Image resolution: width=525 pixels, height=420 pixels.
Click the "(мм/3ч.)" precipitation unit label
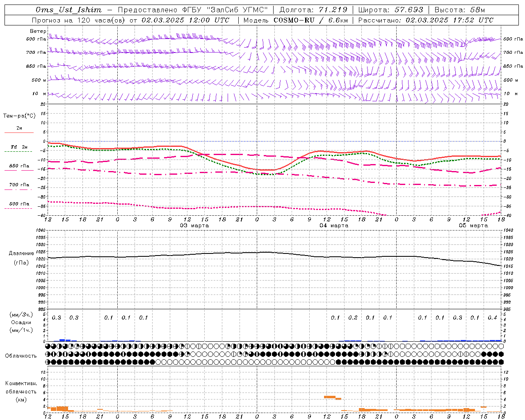coord(21,315)
